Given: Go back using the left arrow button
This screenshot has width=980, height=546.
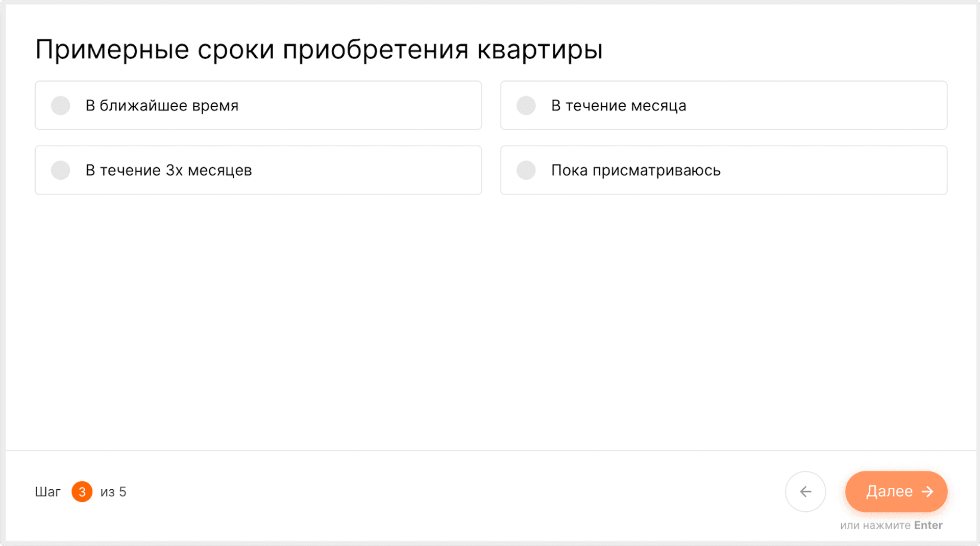Looking at the screenshot, I should [x=805, y=491].
